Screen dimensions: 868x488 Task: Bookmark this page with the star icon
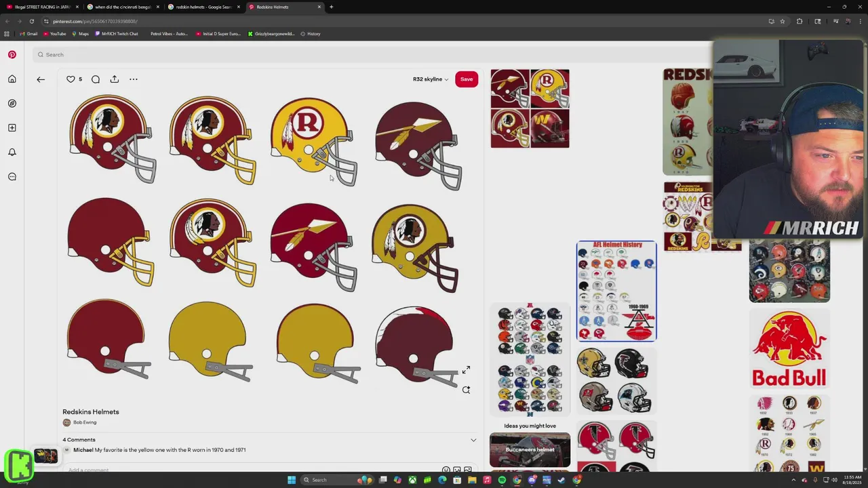click(x=783, y=21)
